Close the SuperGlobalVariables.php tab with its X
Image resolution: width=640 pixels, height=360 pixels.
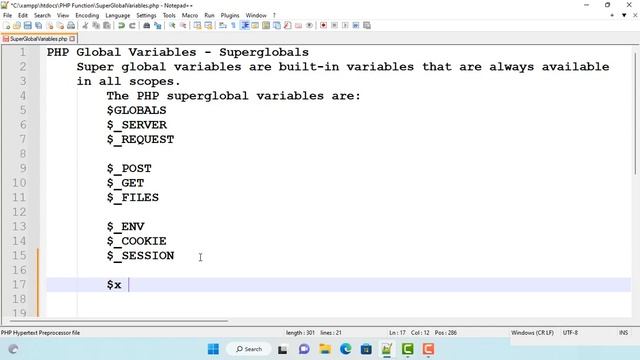(x=72, y=39)
